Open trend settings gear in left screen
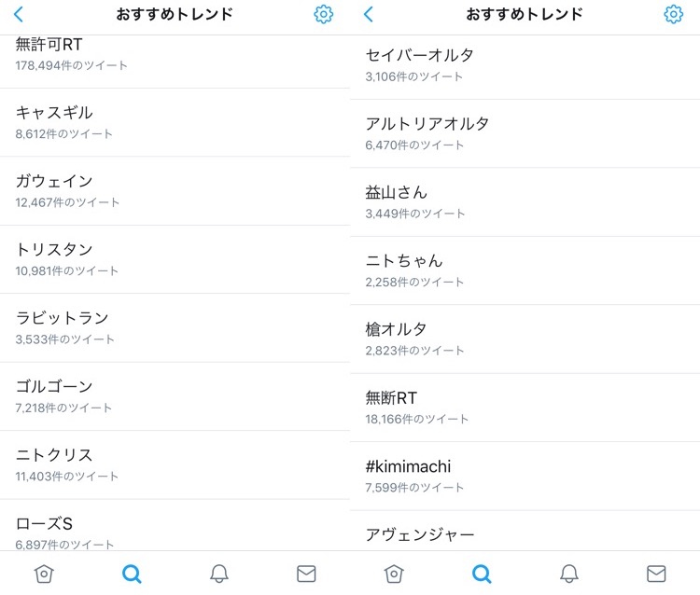This screenshot has height=595, width=700. [323, 14]
